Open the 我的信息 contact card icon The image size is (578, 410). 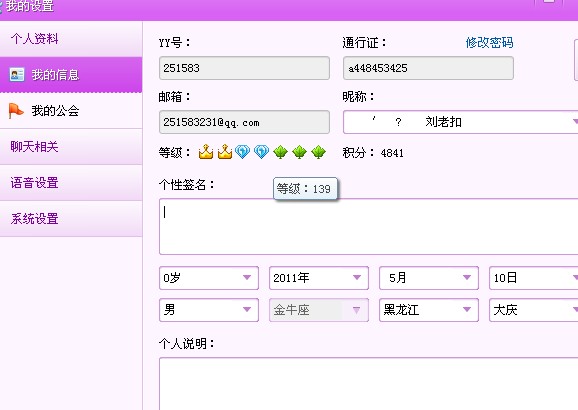click(17, 75)
